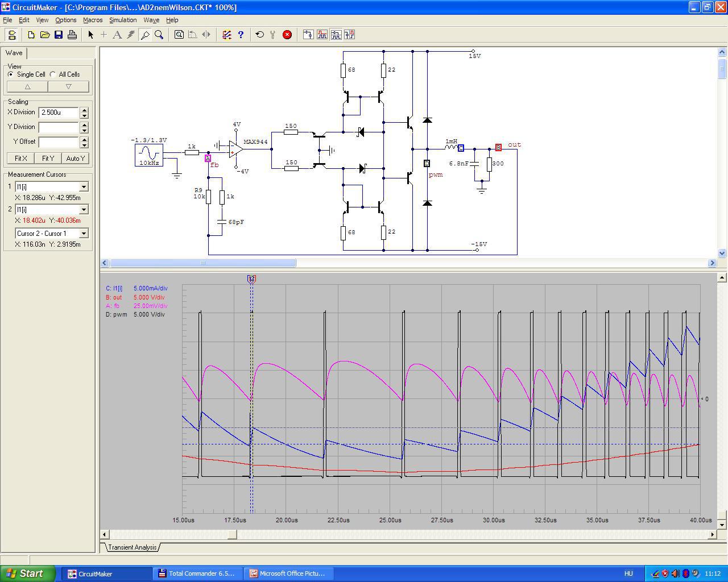Select the zoom magnifier tool
Screen dimensions: 728x582
159,35
